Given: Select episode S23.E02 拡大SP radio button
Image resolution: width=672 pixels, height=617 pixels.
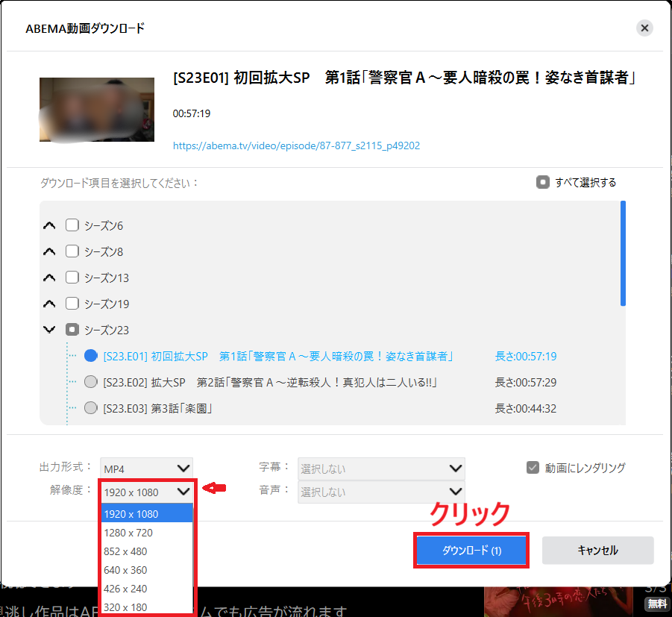Looking at the screenshot, I should 90,381.
